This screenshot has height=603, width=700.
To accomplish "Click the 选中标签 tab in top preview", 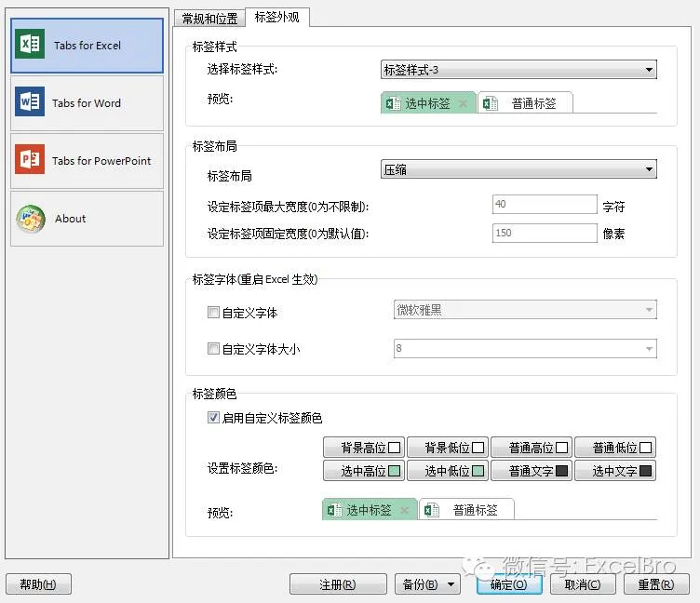I will pyautogui.click(x=428, y=103).
